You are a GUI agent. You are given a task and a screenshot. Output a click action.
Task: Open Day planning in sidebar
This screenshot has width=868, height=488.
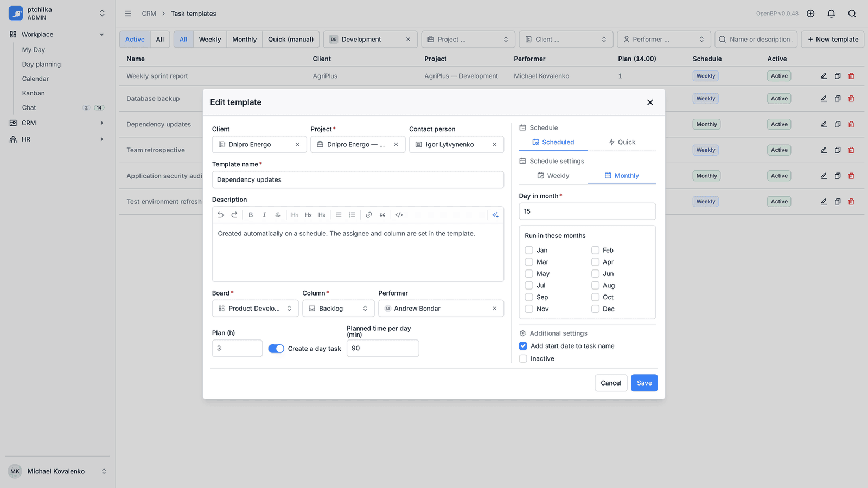click(41, 64)
